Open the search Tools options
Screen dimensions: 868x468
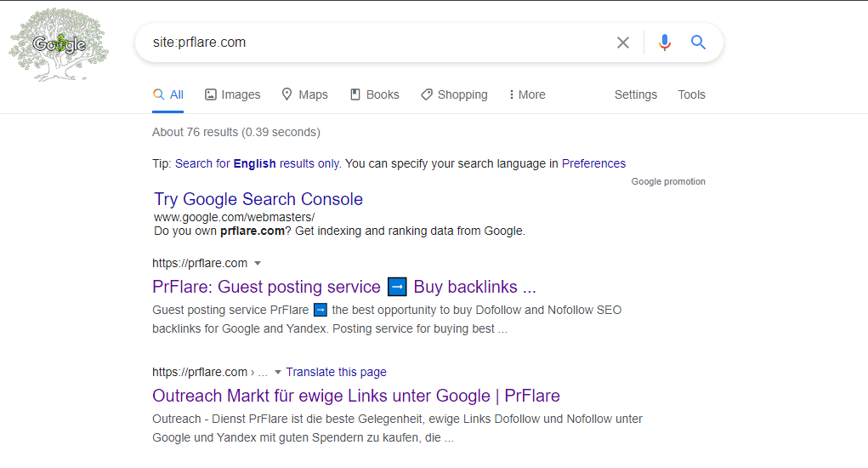[x=691, y=94]
